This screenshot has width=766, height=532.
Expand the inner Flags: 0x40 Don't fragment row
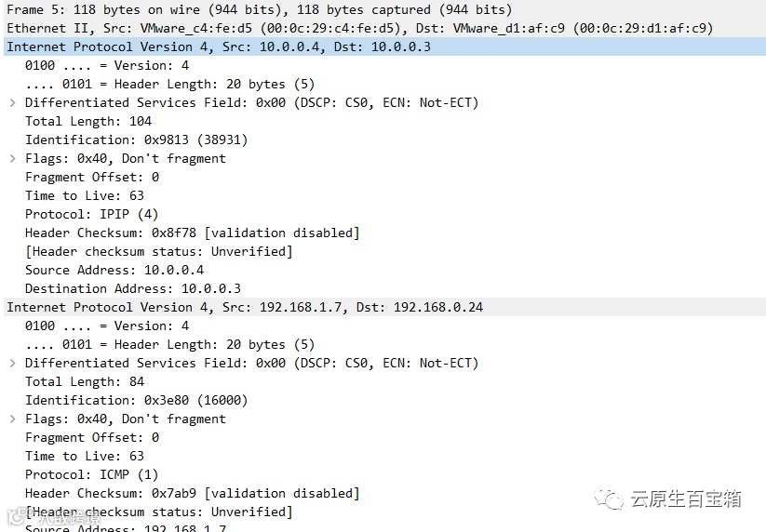[13, 419]
